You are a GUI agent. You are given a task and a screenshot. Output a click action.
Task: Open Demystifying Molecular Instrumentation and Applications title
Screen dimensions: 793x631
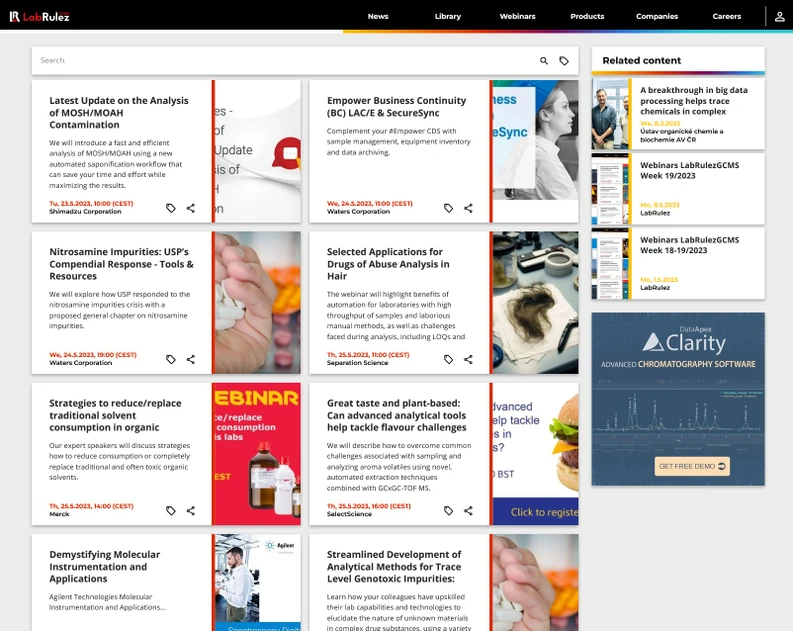click(105, 566)
